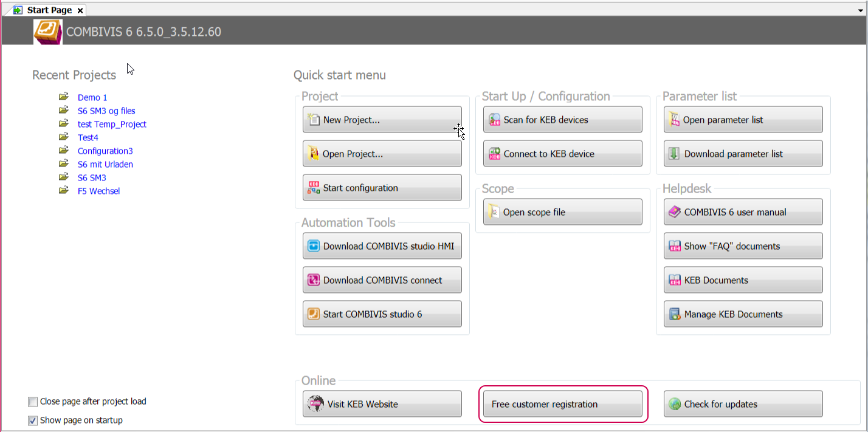Click the Open Project folder icon
This screenshot has width=868, height=432.
pos(314,154)
